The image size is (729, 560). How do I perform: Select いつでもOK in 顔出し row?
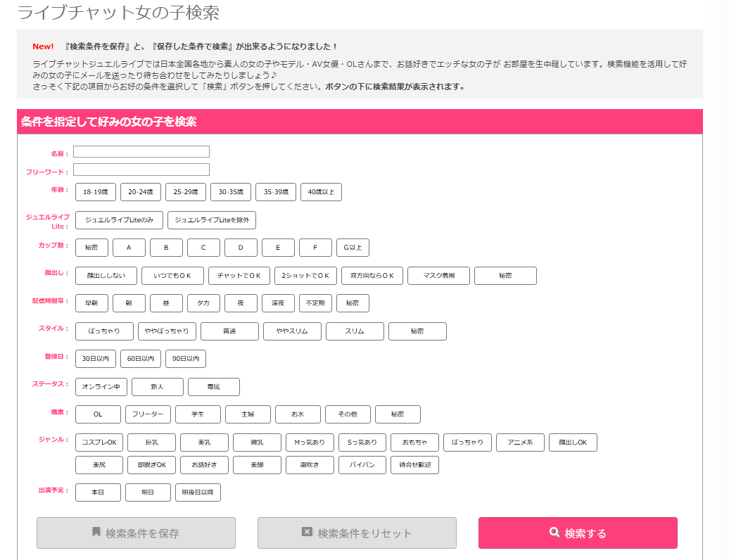tap(172, 276)
